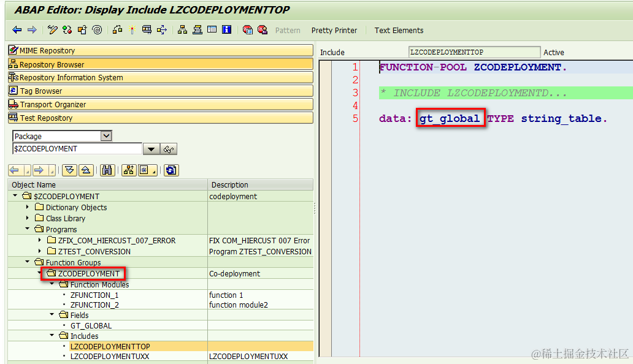Click the package name input field

point(77,149)
